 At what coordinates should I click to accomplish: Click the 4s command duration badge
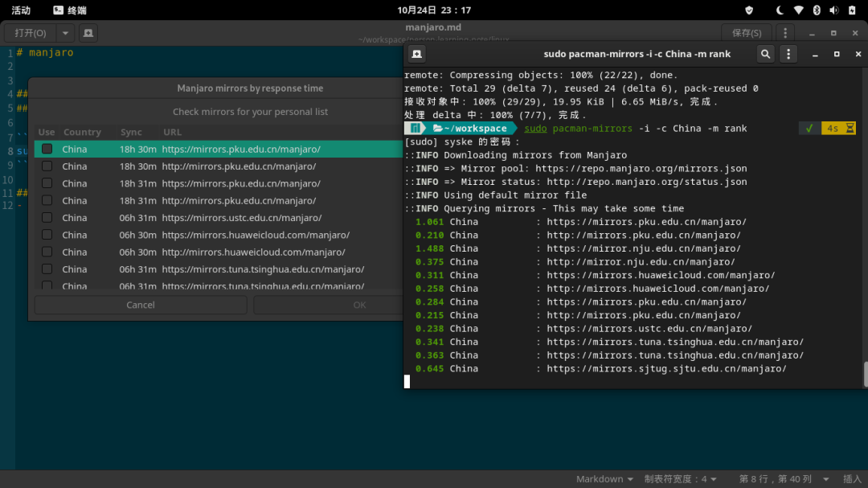(x=837, y=129)
